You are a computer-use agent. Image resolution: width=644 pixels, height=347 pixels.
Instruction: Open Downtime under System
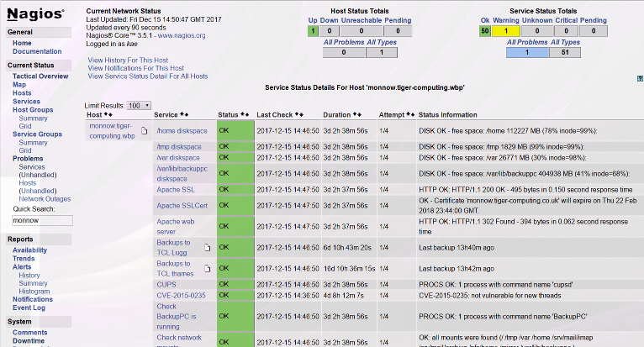(x=29, y=341)
